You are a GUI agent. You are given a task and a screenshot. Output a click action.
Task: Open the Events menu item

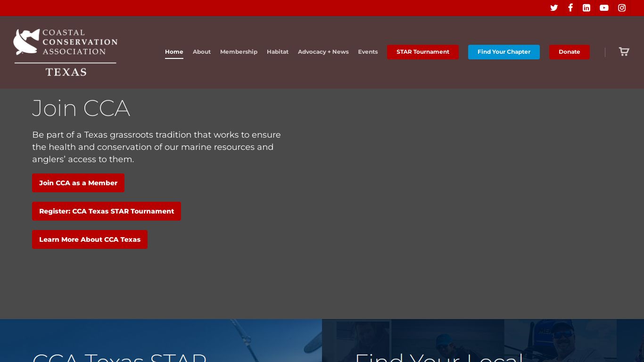click(368, 52)
